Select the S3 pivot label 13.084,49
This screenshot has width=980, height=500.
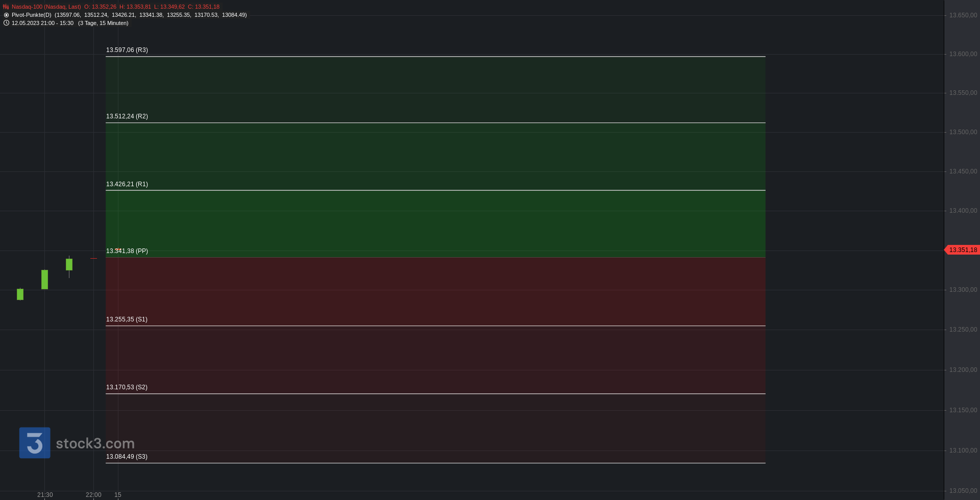[127, 457]
